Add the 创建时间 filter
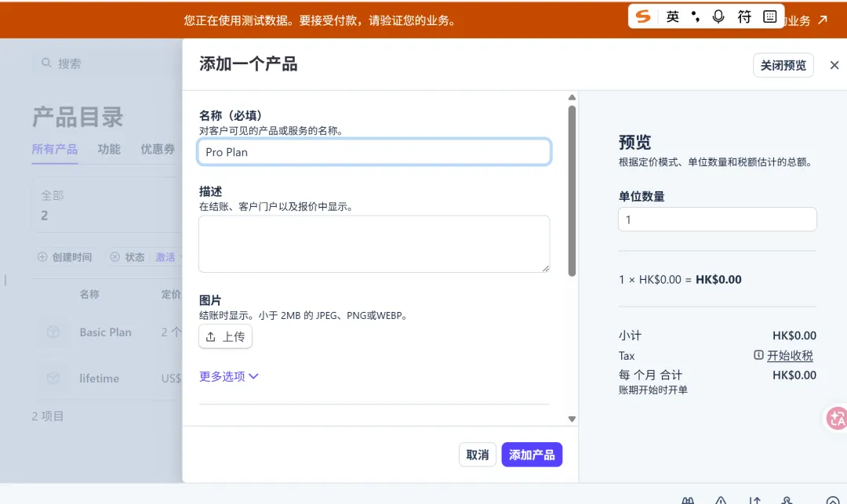 pyautogui.click(x=65, y=257)
